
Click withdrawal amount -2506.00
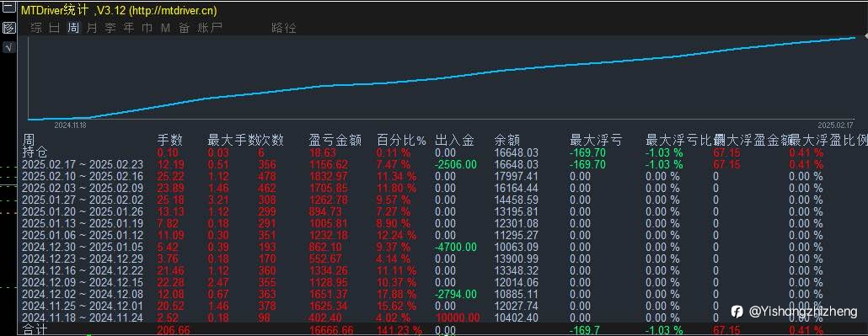456,164
